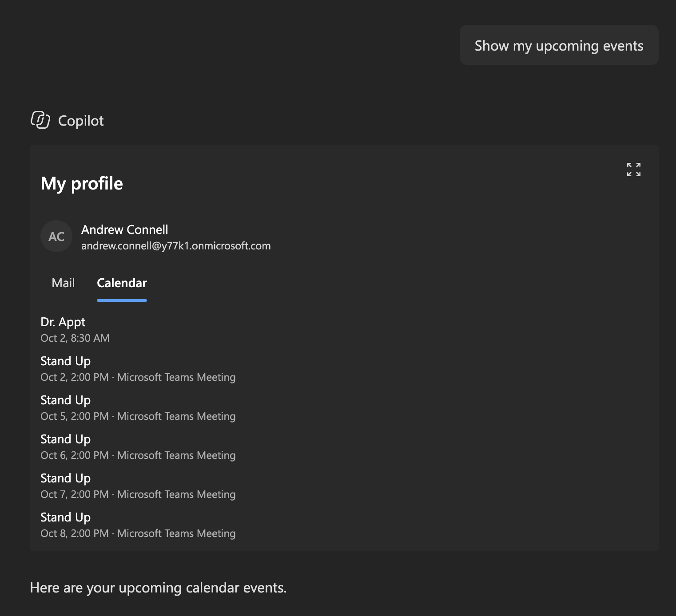Open the Dr. Appt event
The image size is (676, 616).
pyautogui.click(x=63, y=322)
